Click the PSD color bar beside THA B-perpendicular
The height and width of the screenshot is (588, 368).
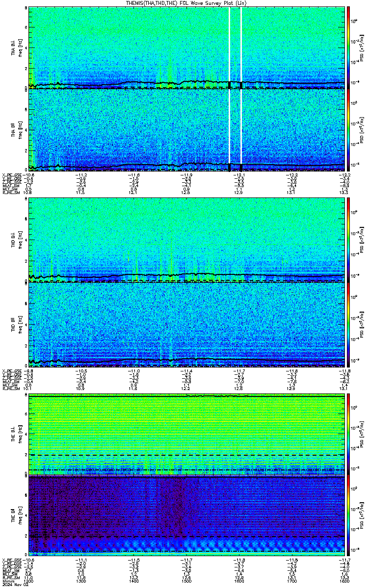(x=348, y=48)
